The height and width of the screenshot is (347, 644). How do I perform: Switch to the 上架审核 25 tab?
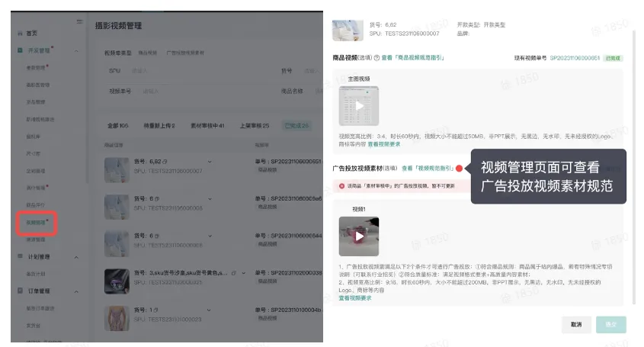pos(255,125)
